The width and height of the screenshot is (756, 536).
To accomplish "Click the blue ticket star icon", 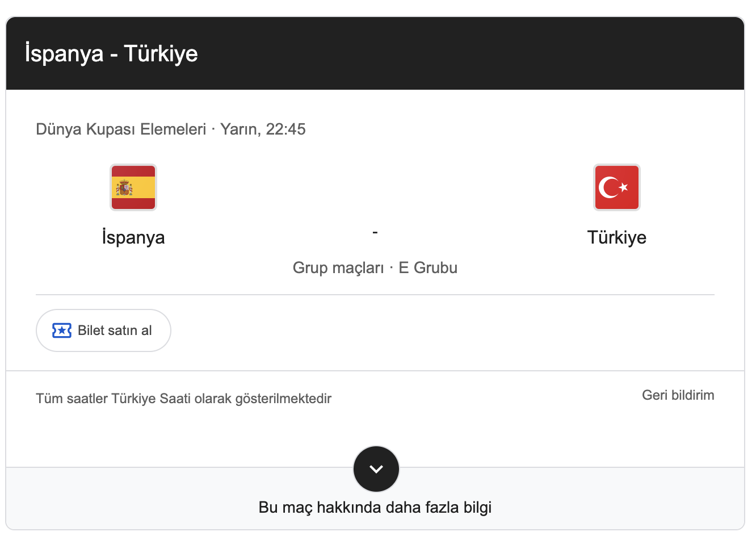I will pos(62,330).
